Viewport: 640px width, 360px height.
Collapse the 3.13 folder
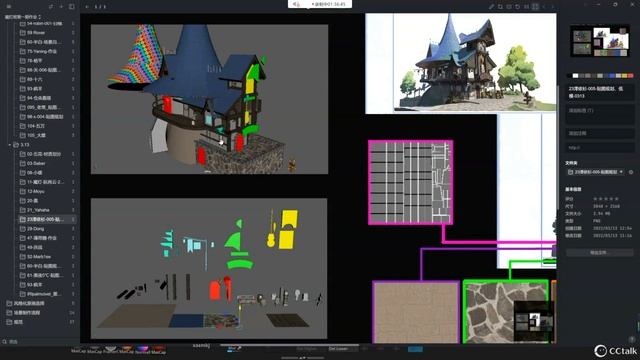point(10,144)
